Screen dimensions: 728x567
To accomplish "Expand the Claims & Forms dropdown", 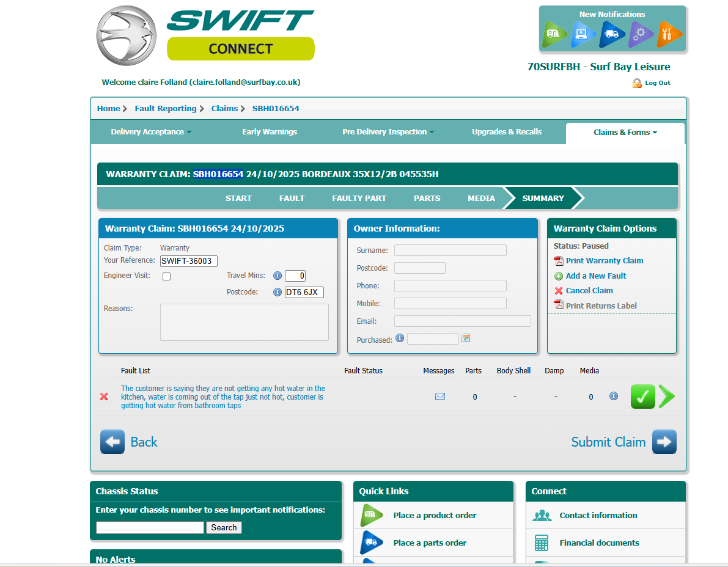I will click(625, 132).
